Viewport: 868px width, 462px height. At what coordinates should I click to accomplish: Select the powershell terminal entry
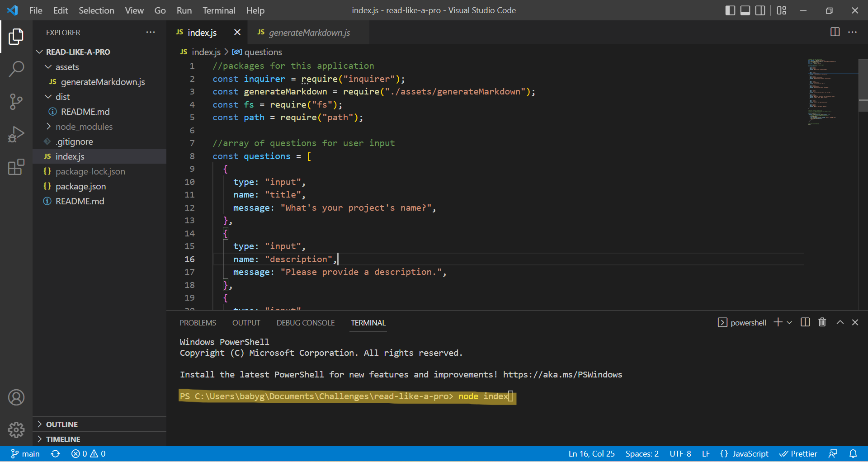point(742,323)
